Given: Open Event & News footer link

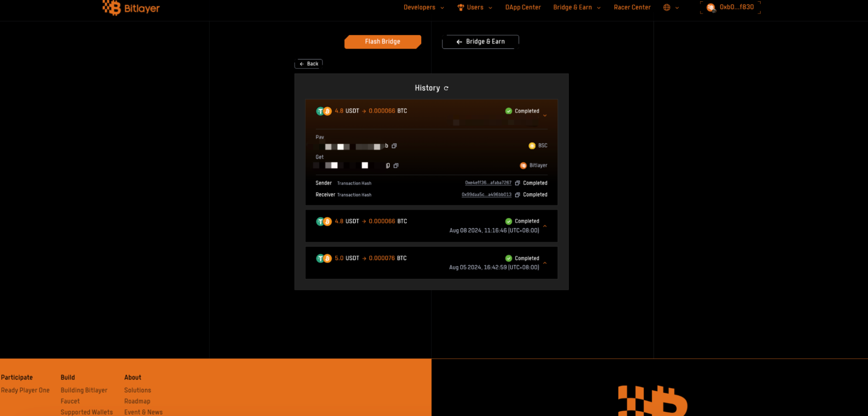Looking at the screenshot, I should pos(143,412).
